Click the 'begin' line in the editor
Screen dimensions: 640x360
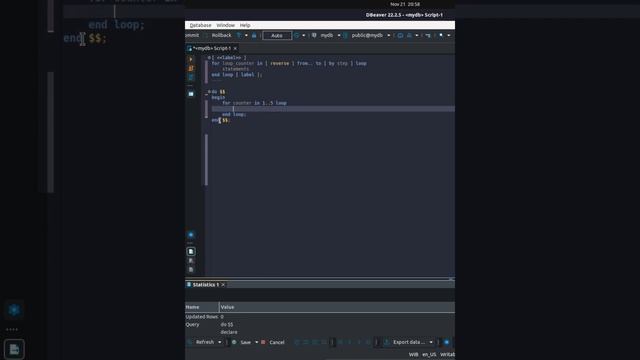tap(218, 97)
